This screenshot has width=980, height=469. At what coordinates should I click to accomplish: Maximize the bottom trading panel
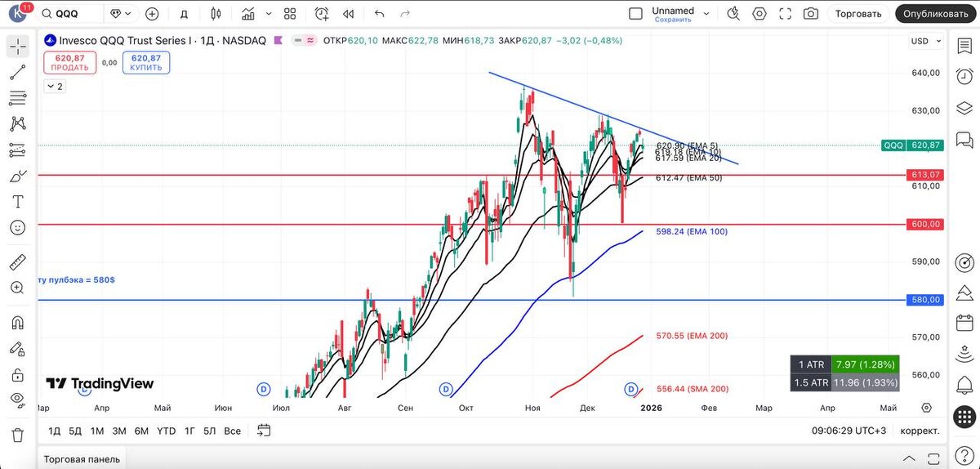tap(933, 459)
